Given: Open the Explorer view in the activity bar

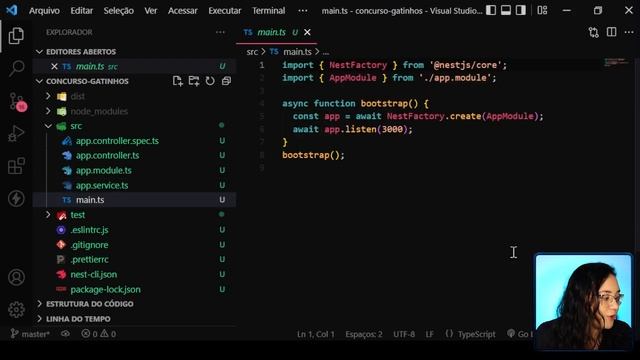Looking at the screenshot, I should tap(16, 36).
